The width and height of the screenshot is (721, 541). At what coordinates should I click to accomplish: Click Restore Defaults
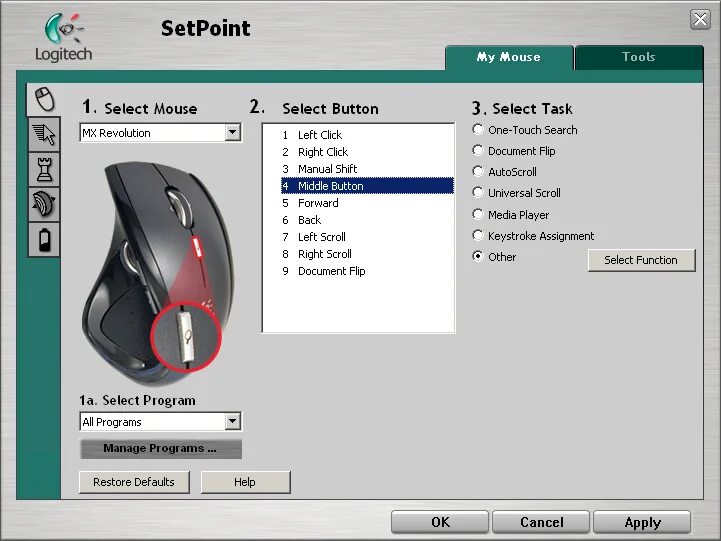[134, 482]
